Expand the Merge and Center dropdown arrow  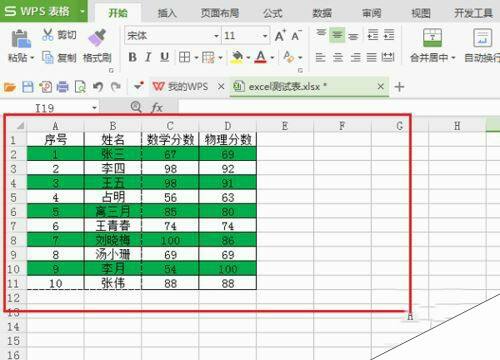pos(453,58)
